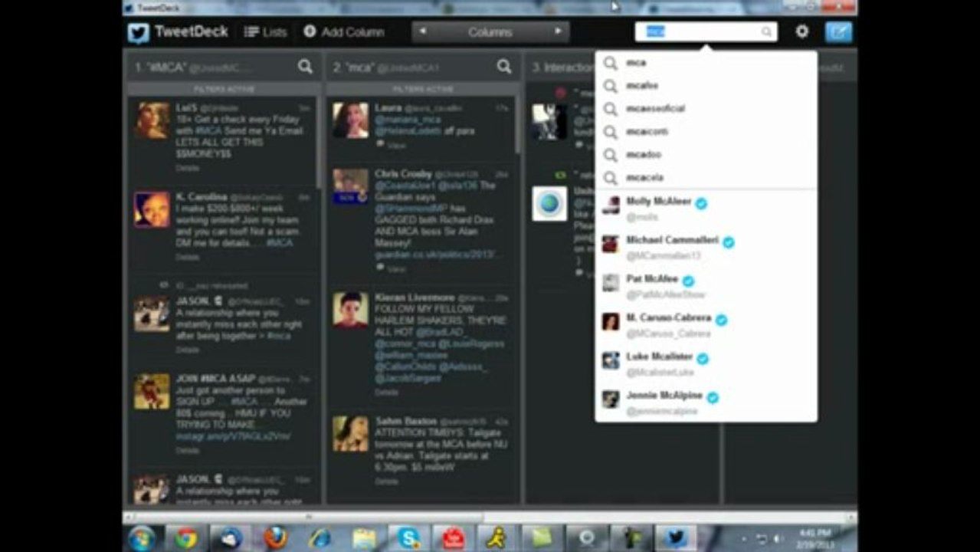Open Details under the Kieran Livermore tweet

coord(387,392)
